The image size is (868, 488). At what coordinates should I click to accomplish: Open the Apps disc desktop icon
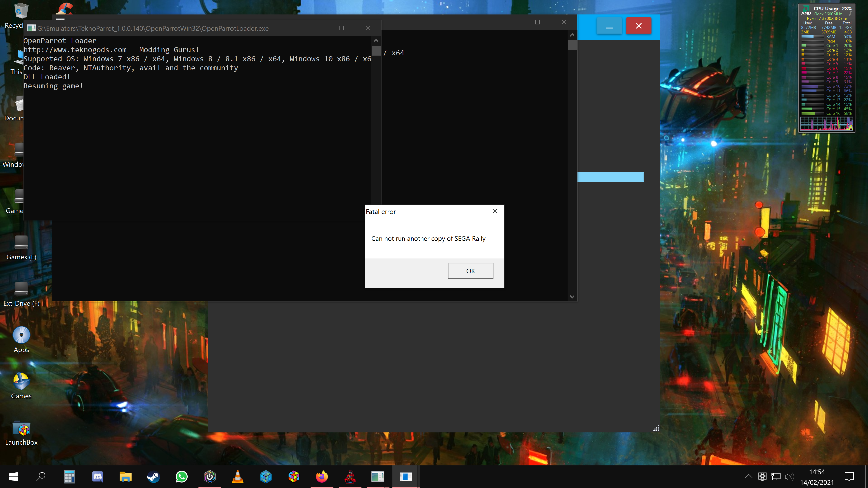pyautogui.click(x=21, y=340)
